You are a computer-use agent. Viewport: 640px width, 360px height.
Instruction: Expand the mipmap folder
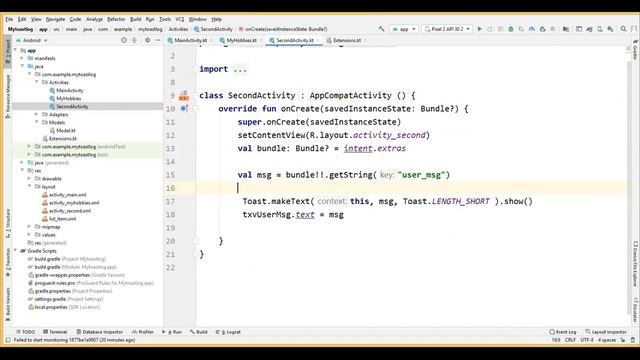coord(29,227)
